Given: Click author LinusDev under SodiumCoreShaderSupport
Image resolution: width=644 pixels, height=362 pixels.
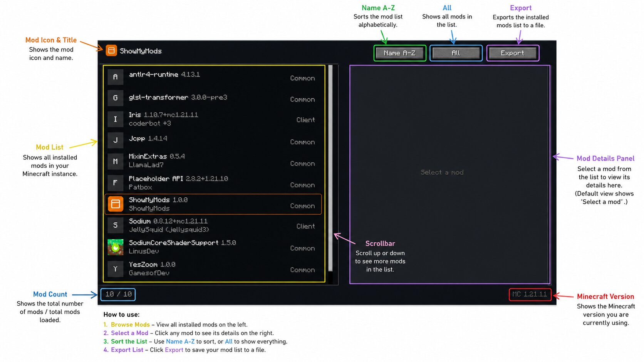Looking at the screenshot, I should click(x=144, y=251).
